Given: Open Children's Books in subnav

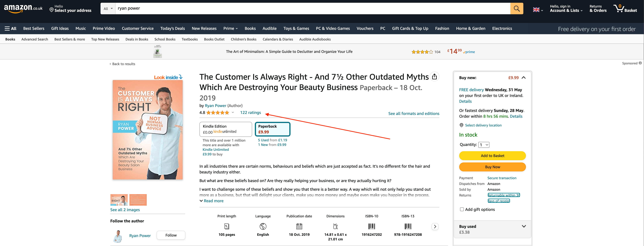Looking at the screenshot, I should point(243,39).
